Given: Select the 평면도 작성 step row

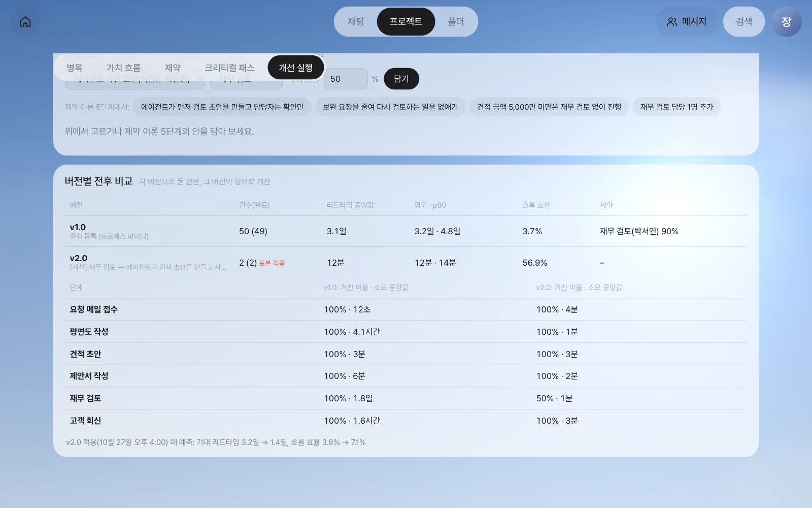Looking at the screenshot, I should (406, 332).
